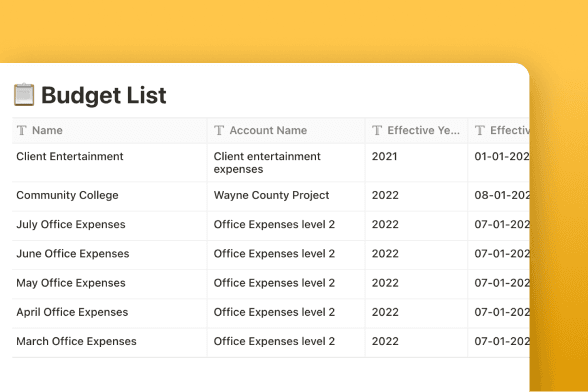
Task: Click the May Office Expenses entry
Action: point(71,283)
